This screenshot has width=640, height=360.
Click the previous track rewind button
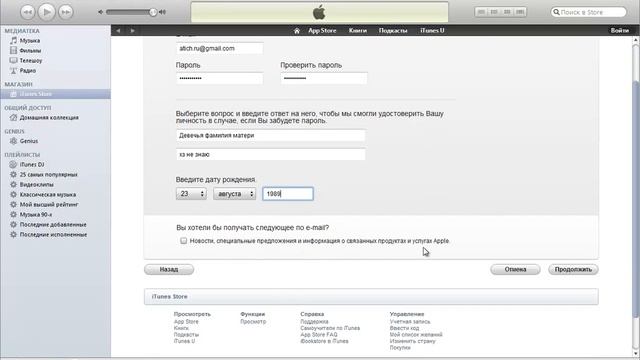27,12
